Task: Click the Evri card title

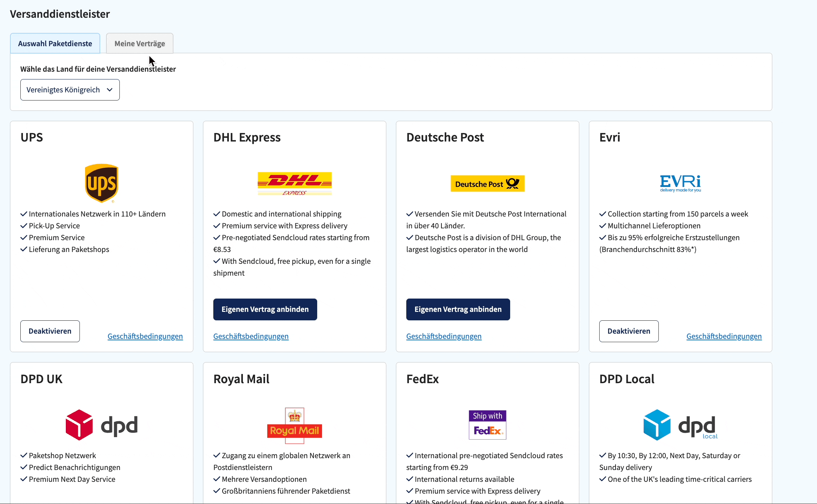Action: pos(610,137)
